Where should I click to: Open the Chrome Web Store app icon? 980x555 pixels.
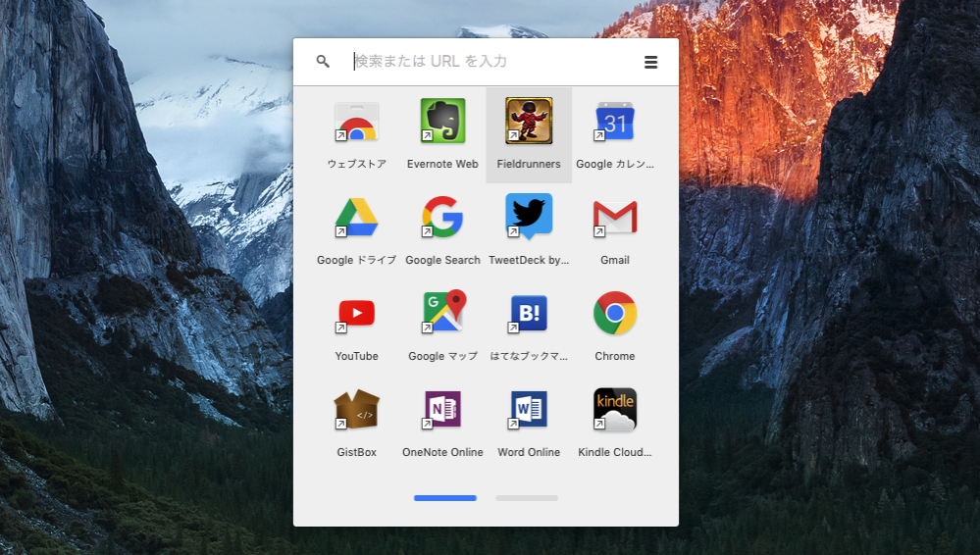(x=356, y=122)
